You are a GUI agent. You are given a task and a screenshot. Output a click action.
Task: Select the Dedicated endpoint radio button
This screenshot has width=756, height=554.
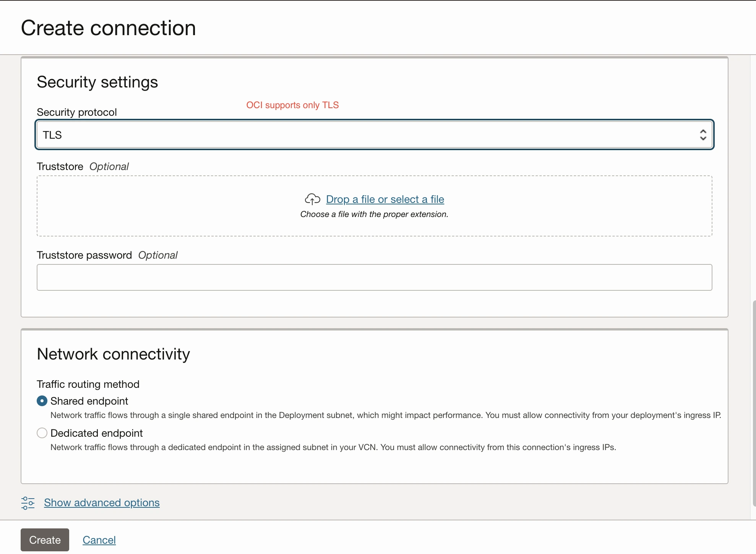(x=42, y=433)
